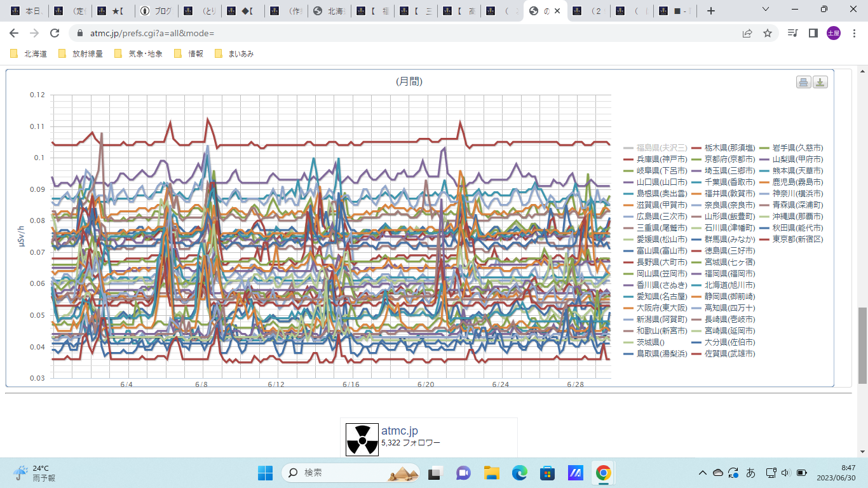Toggle the 大阪府(東大阪) legend series

point(655,308)
